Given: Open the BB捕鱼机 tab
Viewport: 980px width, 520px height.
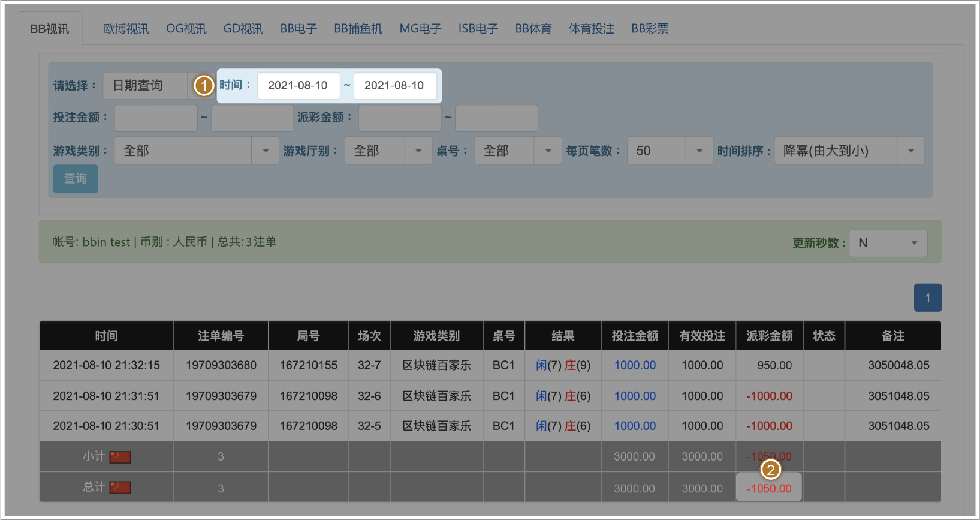Looking at the screenshot, I should pyautogui.click(x=358, y=29).
